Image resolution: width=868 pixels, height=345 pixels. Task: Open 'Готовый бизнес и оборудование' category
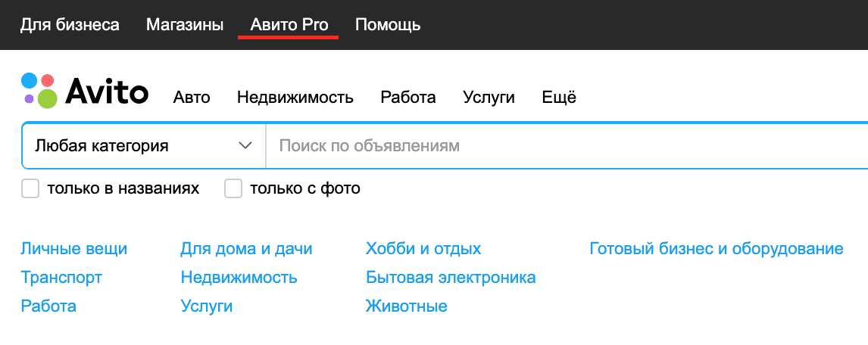click(x=716, y=249)
